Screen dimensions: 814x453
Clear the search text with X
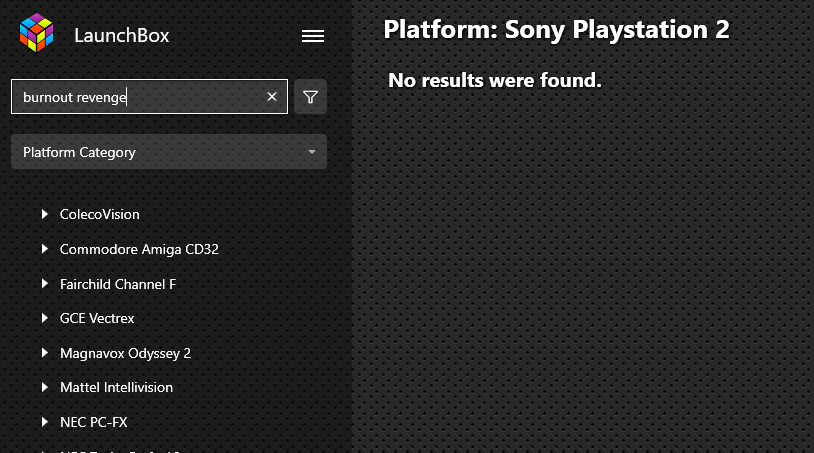272,97
